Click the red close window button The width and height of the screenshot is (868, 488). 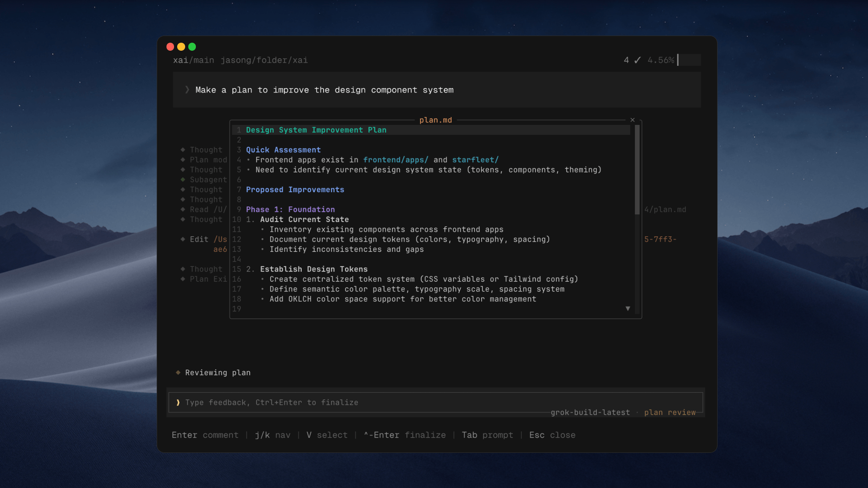pos(170,47)
